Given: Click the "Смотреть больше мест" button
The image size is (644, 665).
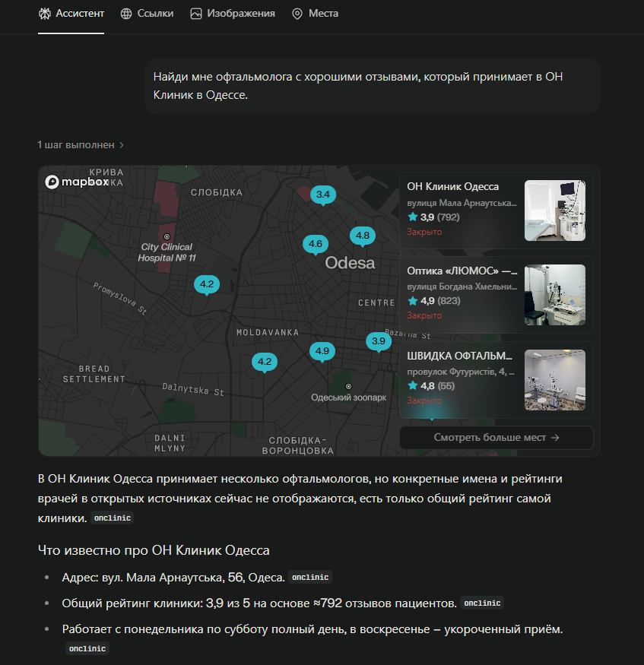Looking at the screenshot, I should pyautogui.click(x=496, y=438).
